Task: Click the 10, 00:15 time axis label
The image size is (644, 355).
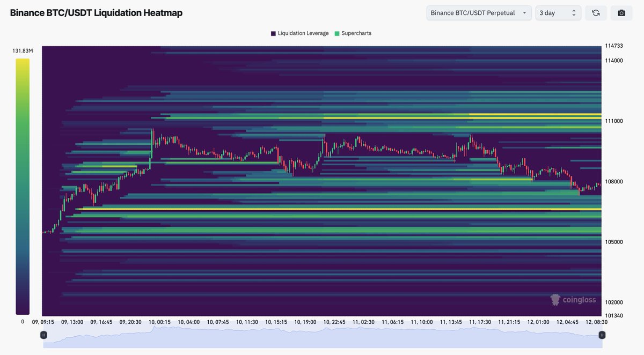Action: (159, 322)
